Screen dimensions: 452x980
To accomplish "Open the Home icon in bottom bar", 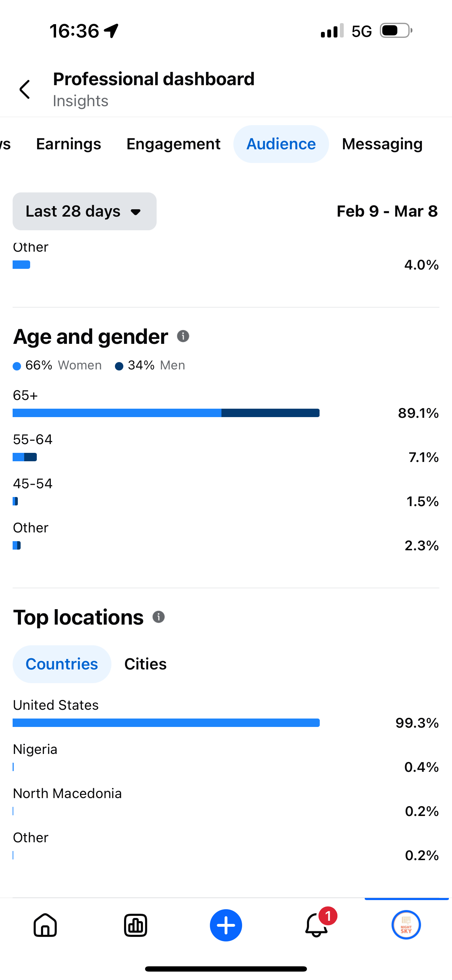I will pyautogui.click(x=45, y=925).
